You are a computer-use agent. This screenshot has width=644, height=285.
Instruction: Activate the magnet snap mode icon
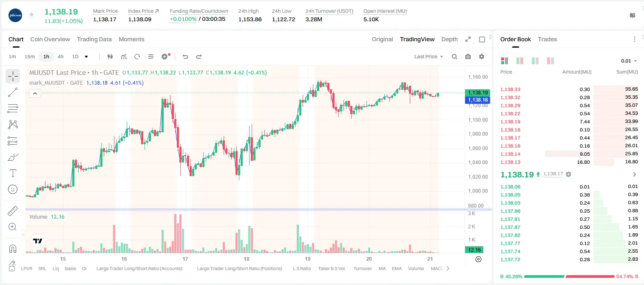point(13,248)
